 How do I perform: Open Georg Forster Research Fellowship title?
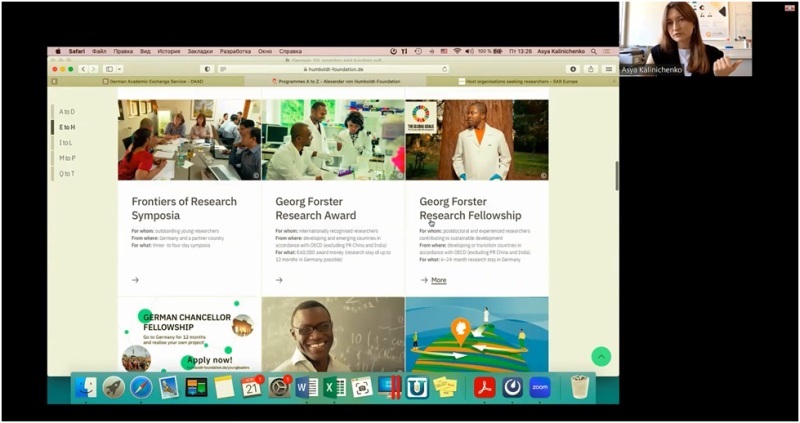click(x=470, y=208)
